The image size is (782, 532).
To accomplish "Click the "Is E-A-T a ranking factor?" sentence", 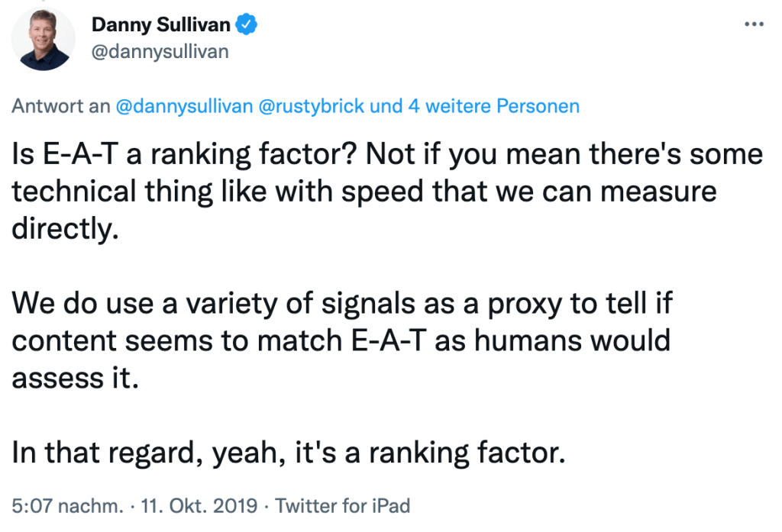I will click(x=183, y=155).
